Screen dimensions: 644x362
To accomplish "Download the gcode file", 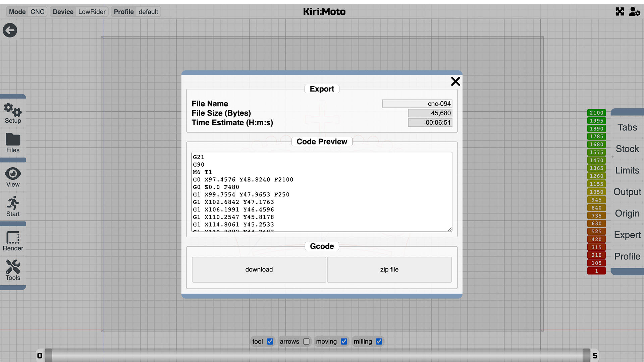I will [259, 269].
